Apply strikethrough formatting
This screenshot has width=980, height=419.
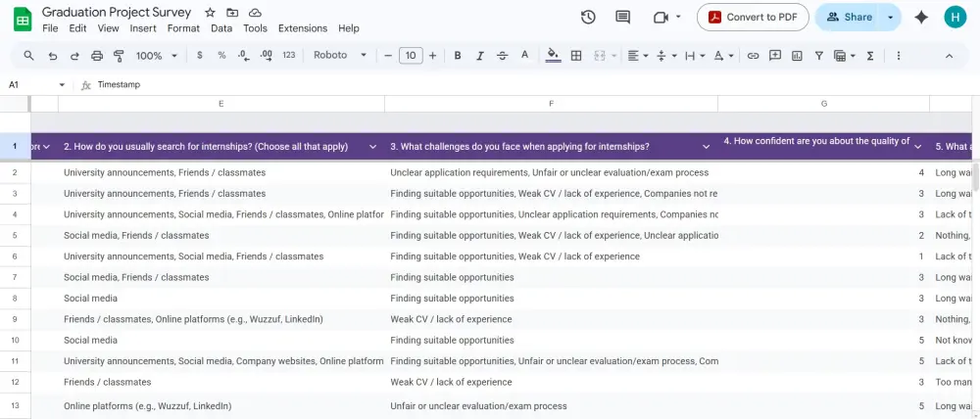[502, 56]
